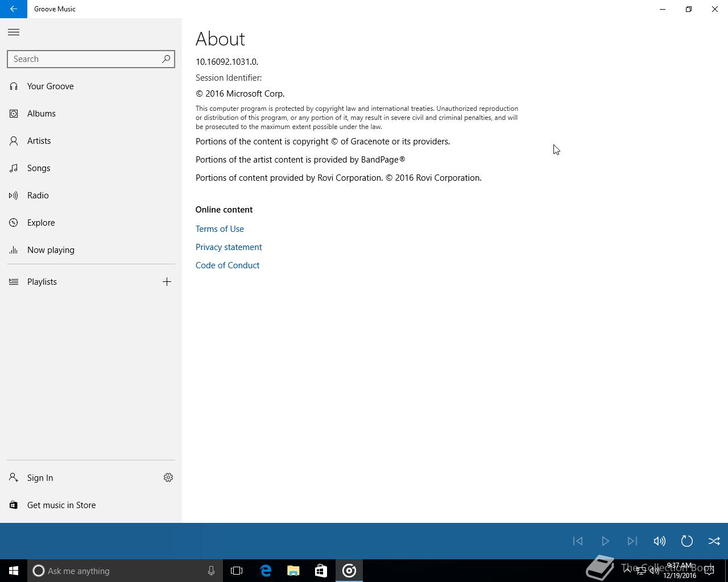Click the © 2016 Microsoft Corp. text
The width and height of the screenshot is (728, 582).
coord(240,94)
